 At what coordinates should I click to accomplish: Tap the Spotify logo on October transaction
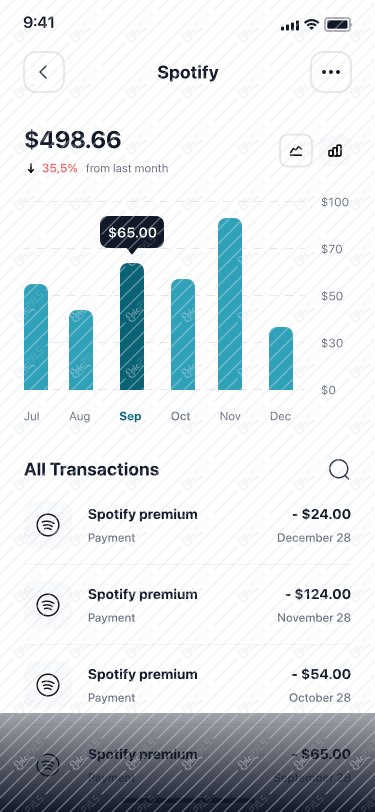coord(48,685)
